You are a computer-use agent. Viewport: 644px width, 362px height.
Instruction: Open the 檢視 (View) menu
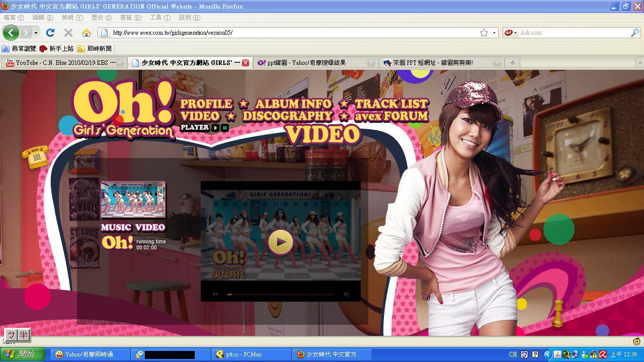click(72, 18)
